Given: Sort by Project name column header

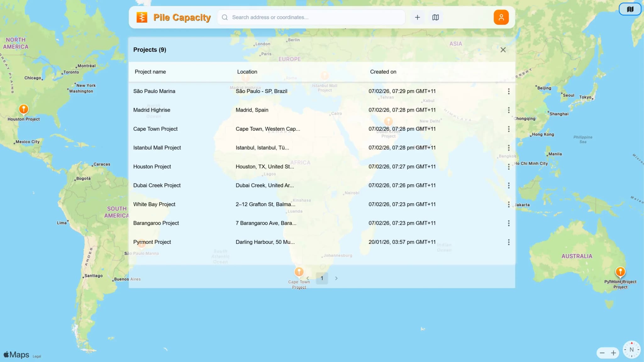Looking at the screenshot, I should tap(150, 72).
